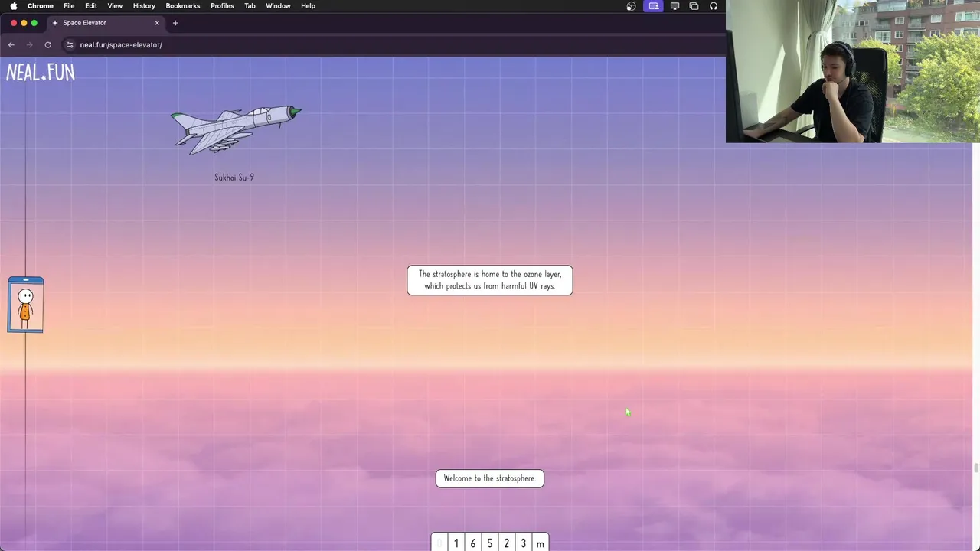980x551 pixels.
Task: View site information icon in address bar
Action: click(70, 44)
